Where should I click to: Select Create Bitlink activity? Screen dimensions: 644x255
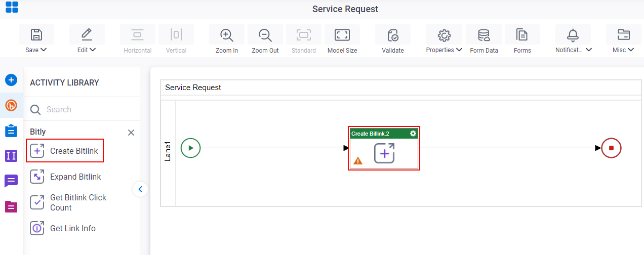[x=65, y=151]
